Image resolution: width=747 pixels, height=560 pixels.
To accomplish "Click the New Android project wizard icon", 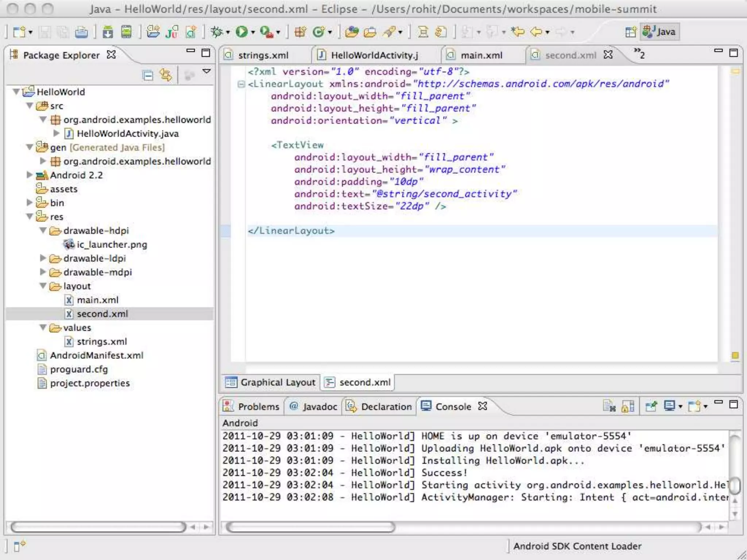I will pyautogui.click(x=153, y=32).
